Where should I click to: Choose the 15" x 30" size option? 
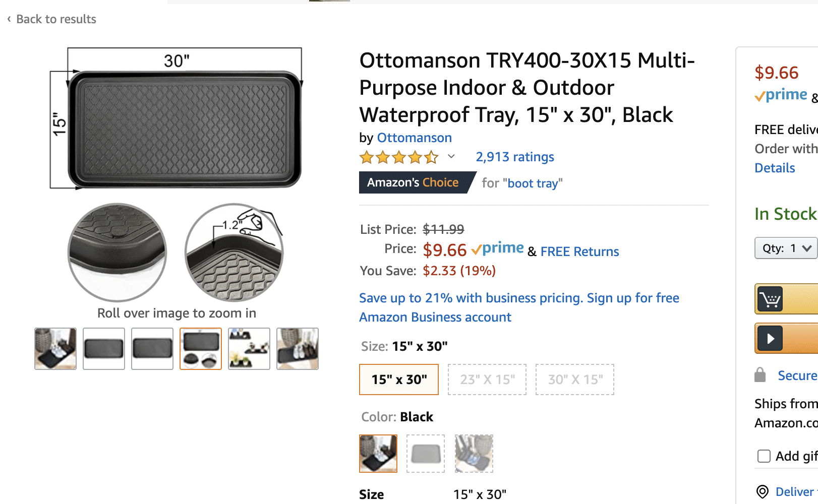coord(399,380)
